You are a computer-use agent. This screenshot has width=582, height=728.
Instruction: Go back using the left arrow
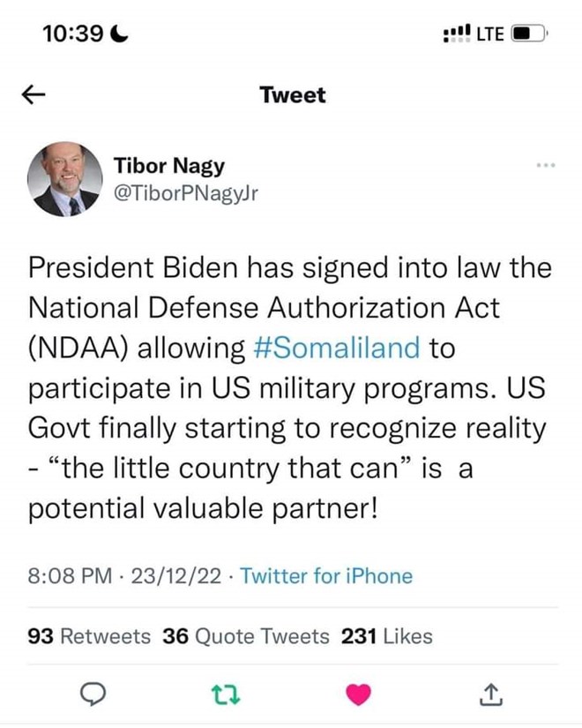(x=34, y=95)
